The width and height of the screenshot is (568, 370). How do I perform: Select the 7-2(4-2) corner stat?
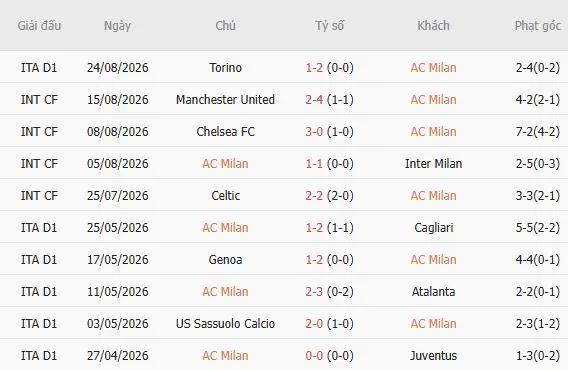[x=538, y=132]
